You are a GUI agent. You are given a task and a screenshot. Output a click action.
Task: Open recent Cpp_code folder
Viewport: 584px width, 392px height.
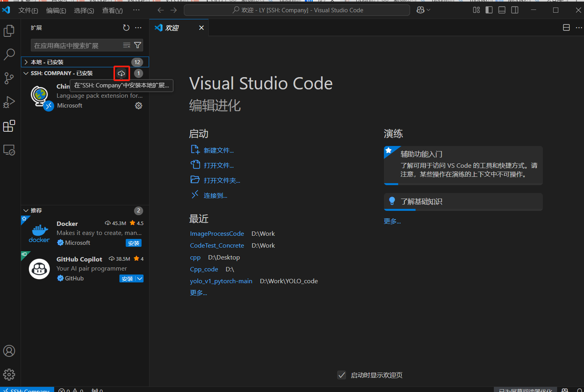pos(204,269)
